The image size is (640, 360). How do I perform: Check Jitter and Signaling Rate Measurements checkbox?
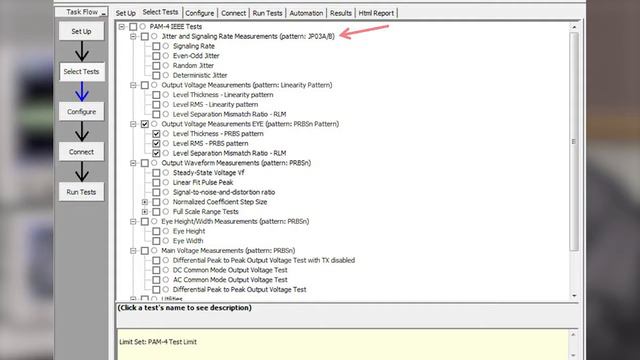144,36
